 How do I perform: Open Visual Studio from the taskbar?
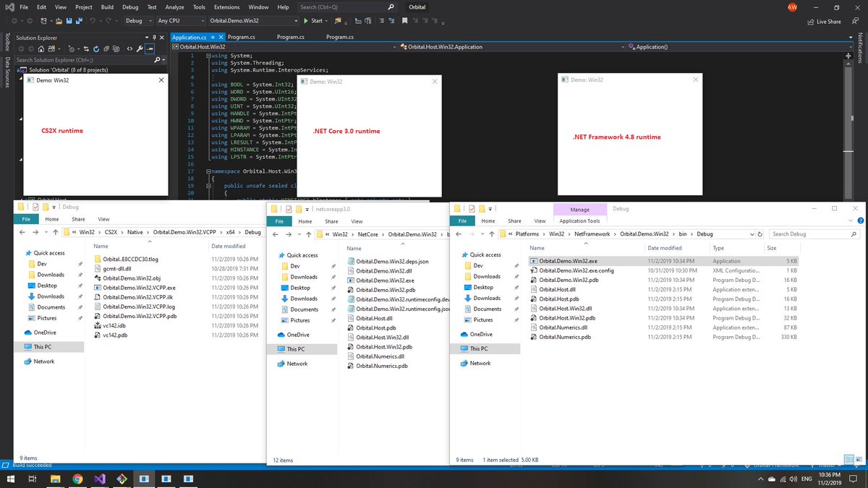pyautogui.click(x=100, y=479)
